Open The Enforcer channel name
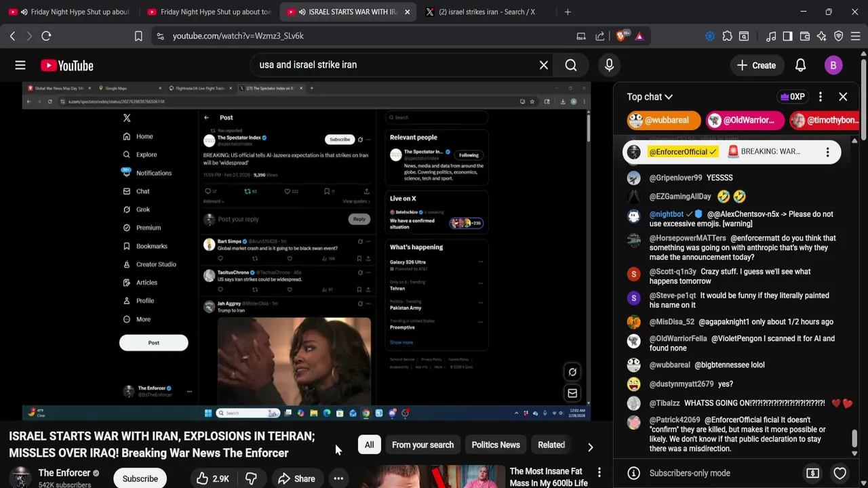The height and width of the screenshot is (488, 868). tap(64, 472)
